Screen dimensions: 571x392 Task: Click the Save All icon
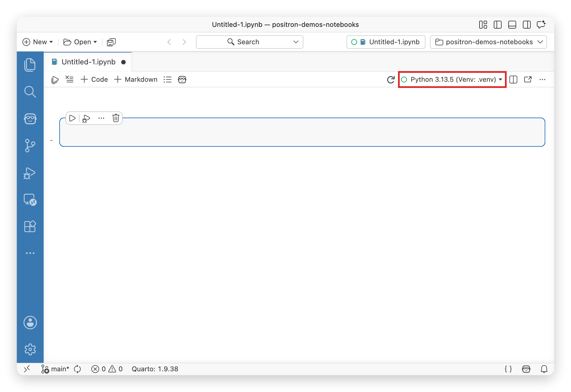(111, 42)
